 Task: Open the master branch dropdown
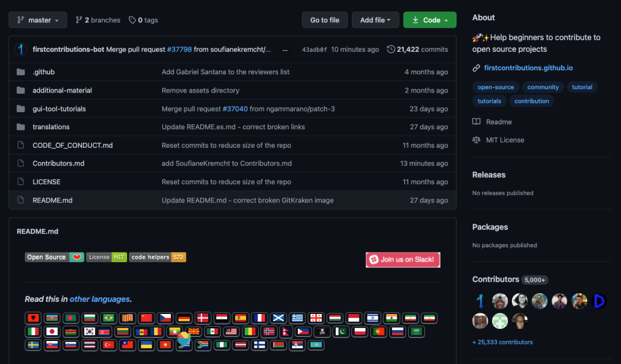click(37, 20)
